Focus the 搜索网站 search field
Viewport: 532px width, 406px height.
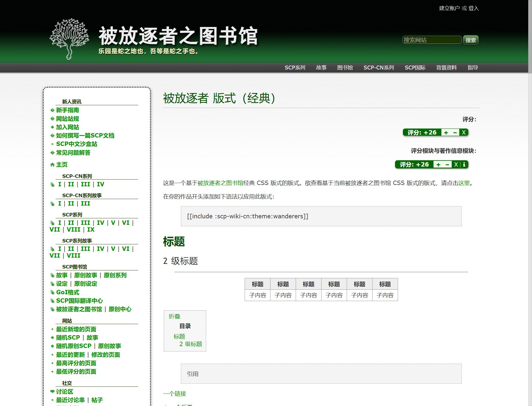432,40
